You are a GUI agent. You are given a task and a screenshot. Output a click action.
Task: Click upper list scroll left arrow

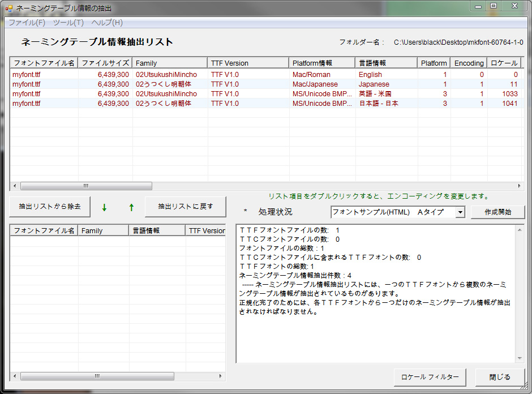point(15,186)
